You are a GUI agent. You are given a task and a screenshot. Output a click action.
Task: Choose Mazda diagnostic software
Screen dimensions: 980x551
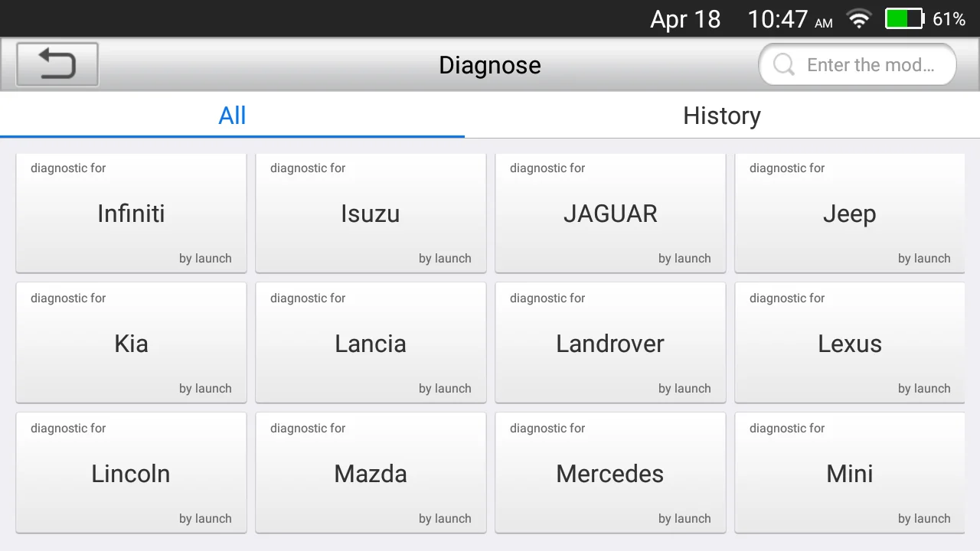tap(371, 474)
